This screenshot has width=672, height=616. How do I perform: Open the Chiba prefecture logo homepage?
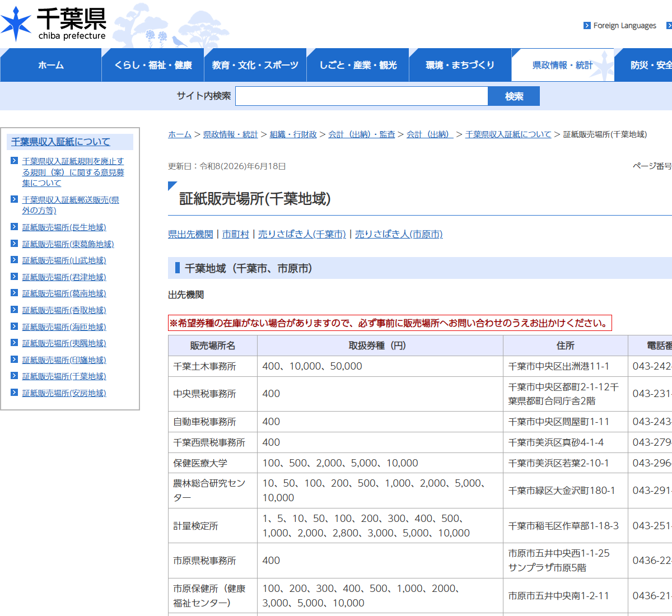tap(54, 25)
